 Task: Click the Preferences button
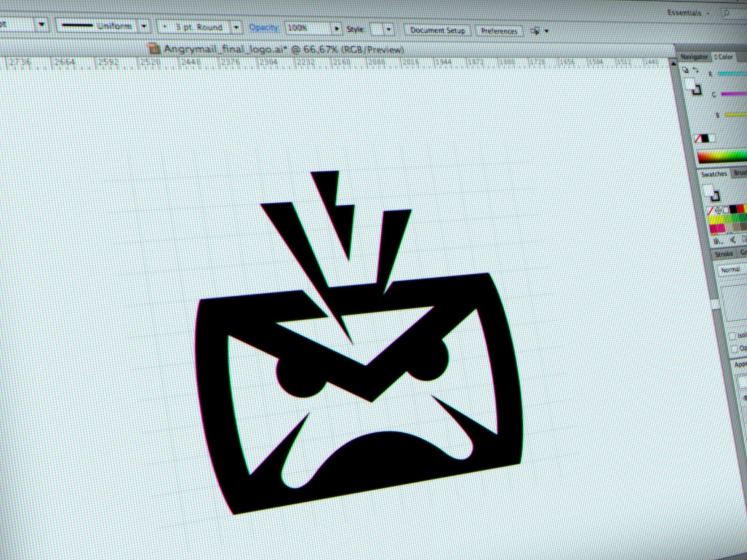click(x=499, y=31)
